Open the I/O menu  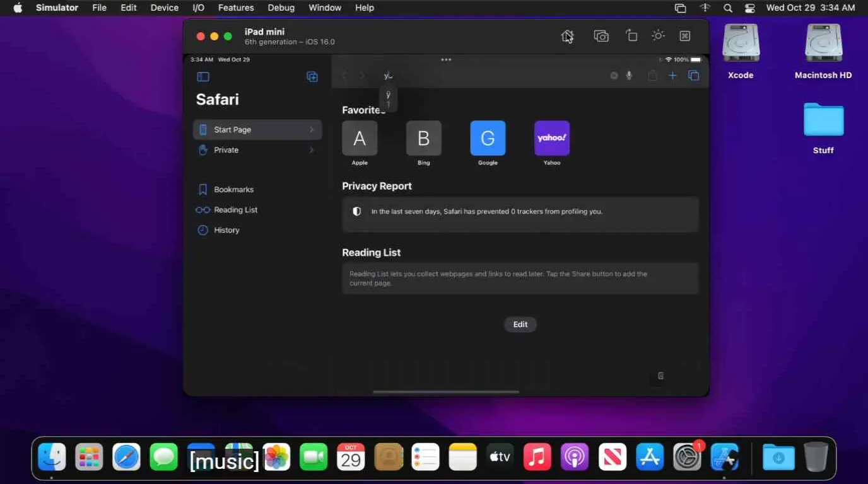[x=198, y=8]
